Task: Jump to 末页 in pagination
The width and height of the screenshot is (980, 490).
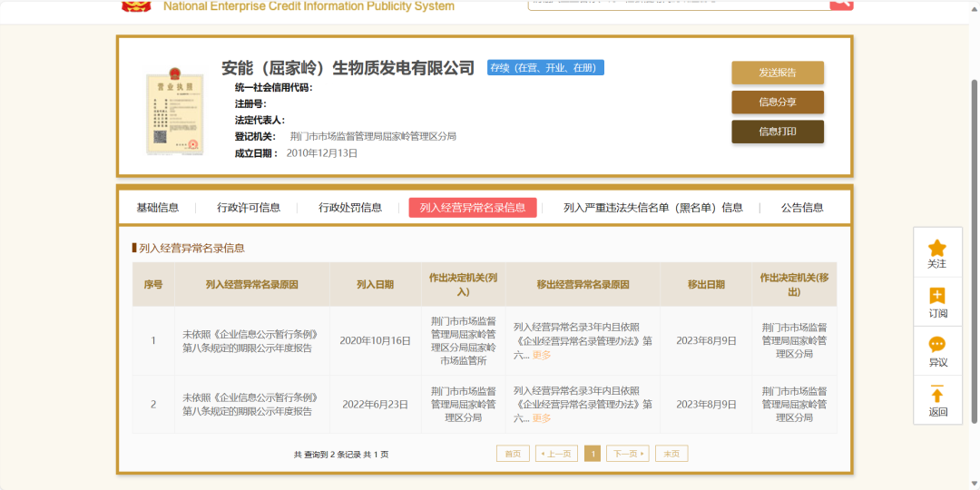Action: tap(671, 454)
